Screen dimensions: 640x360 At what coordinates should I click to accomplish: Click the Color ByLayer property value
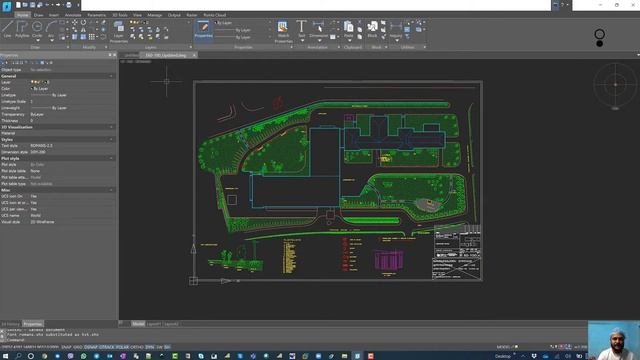(72, 89)
